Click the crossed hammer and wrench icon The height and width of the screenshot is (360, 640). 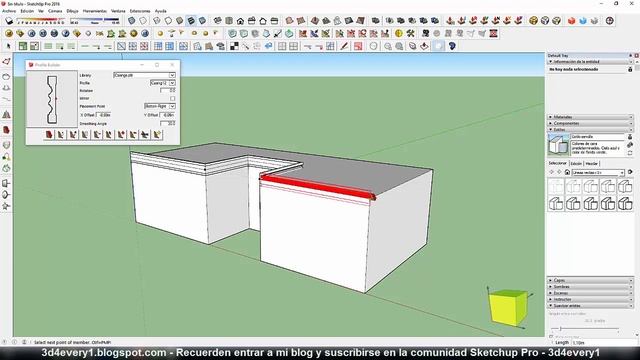(x=410, y=33)
